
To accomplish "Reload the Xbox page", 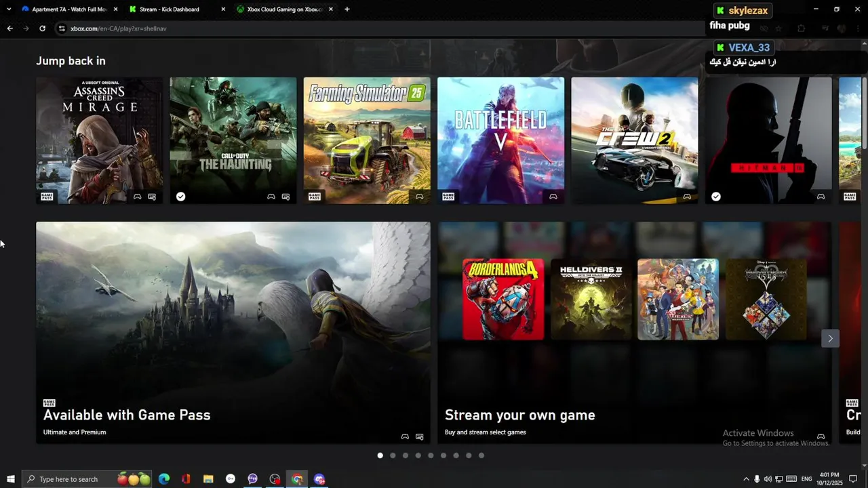I will pos(42,28).
